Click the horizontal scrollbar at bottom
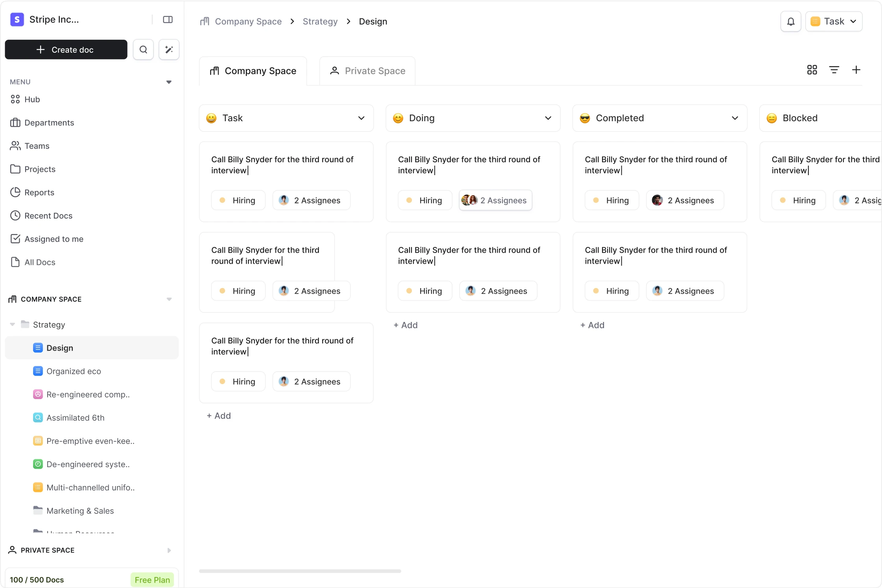882x588 pixels. click(x=300, y=571)
